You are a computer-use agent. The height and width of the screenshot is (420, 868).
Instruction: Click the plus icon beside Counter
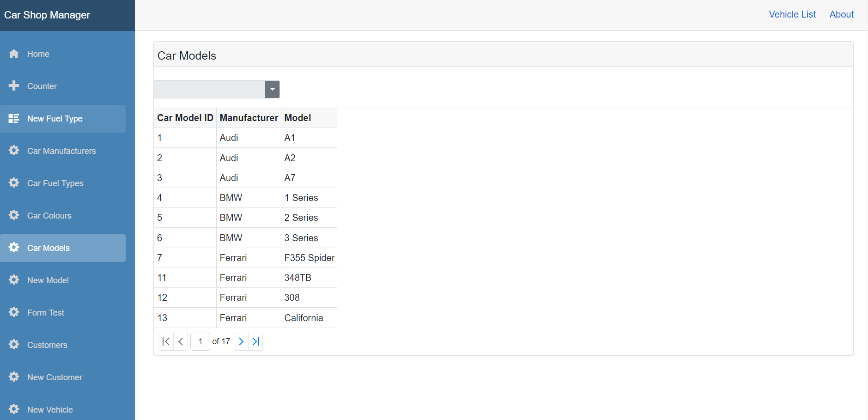pyautogui.click(x=14, y=86)
